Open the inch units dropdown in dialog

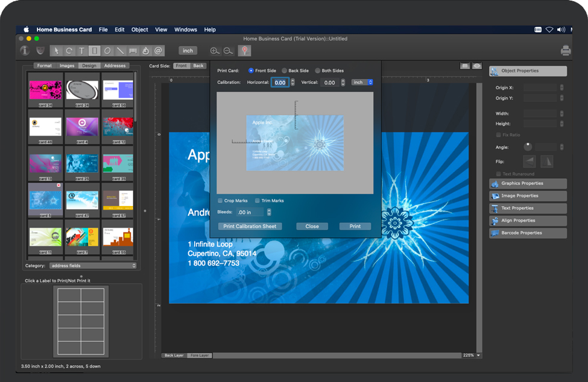point(362,82)
